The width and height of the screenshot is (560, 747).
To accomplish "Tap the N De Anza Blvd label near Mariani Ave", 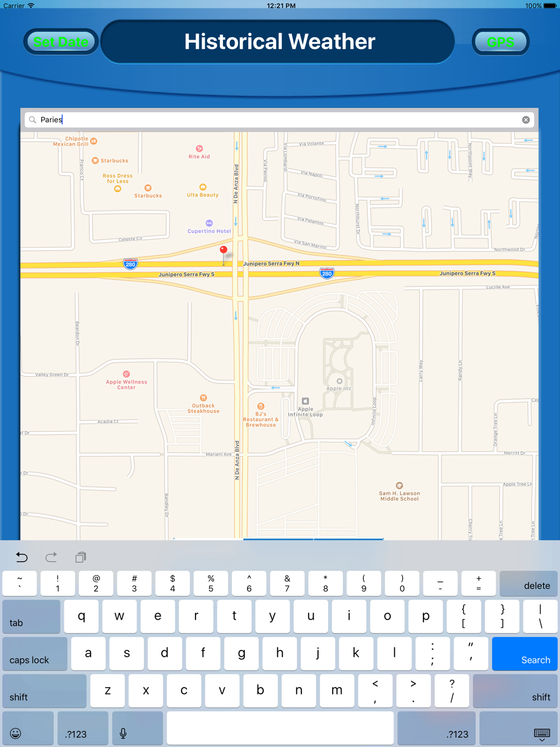I will click(237, 460).
